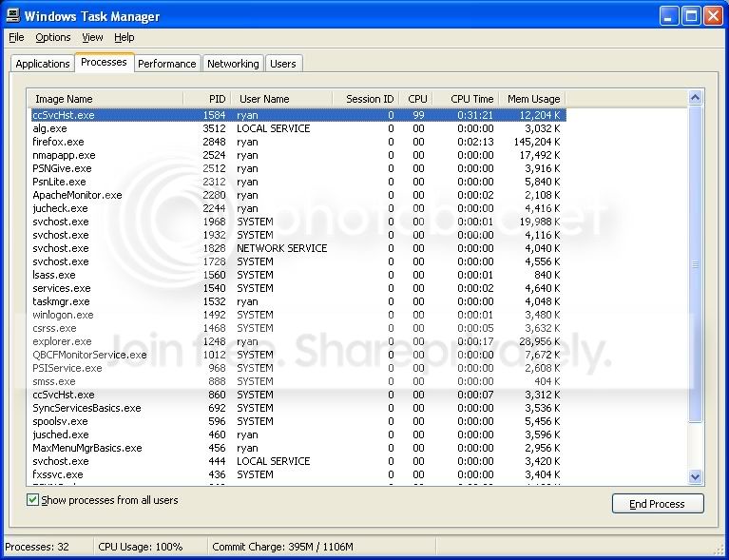Click Processes: 32 in status bar

(x=37, y=547)
